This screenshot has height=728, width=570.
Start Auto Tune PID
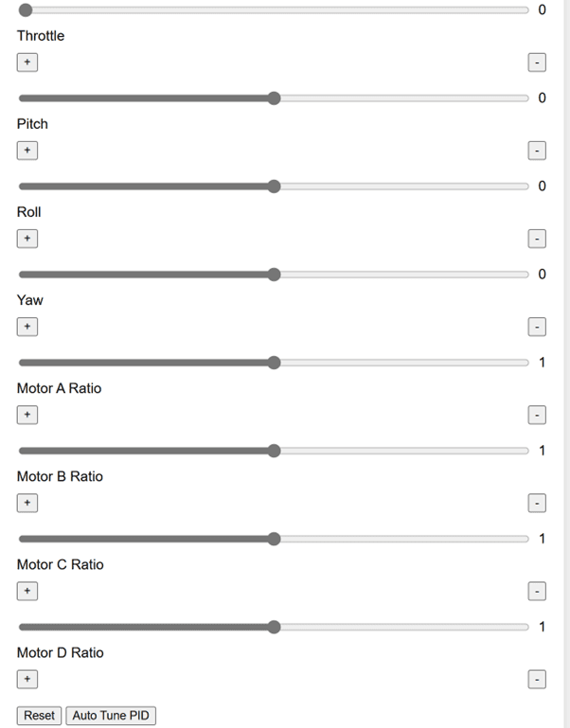(x=110, y=716)
